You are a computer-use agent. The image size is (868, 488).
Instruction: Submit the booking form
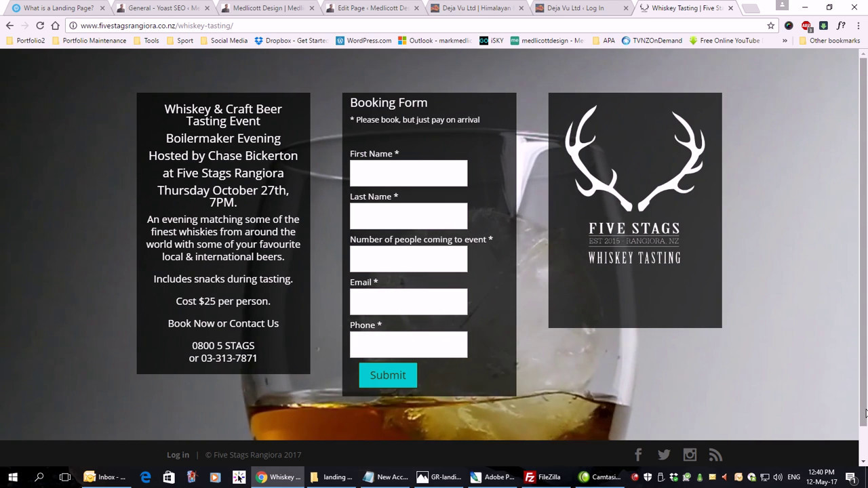pos(388,375)
